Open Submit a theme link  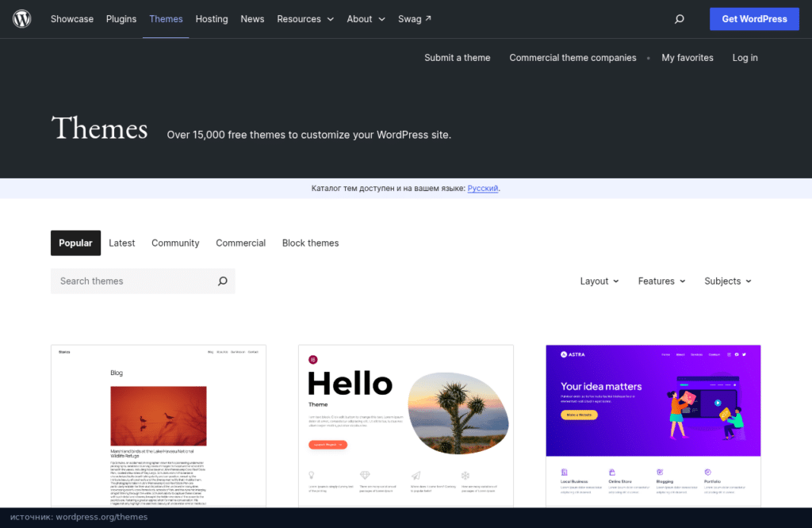[x=458, y=57]
